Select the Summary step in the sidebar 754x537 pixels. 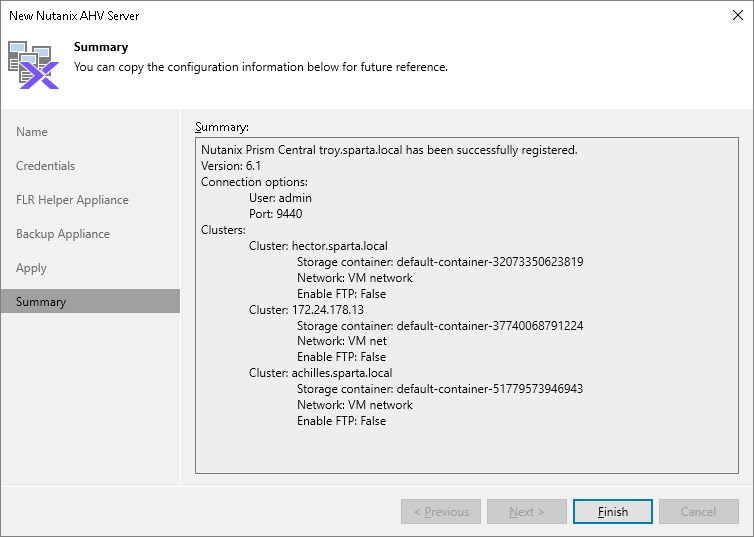(41, 302)
